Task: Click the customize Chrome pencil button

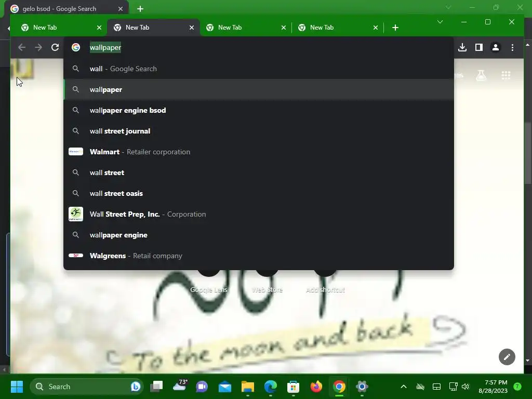Action: click(507, 356)
